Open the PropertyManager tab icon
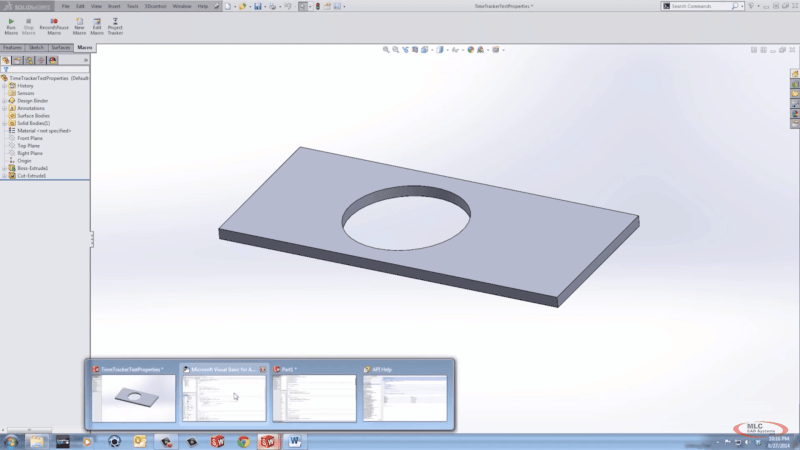Viewport: 800px width, 450px height. click(x=18, y=60)
